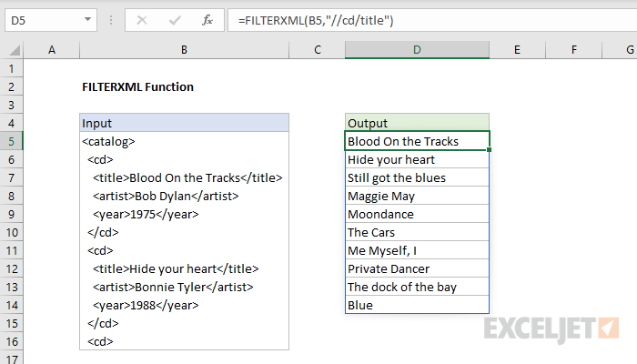The image size is (637, 364).
Task: Select row 7 header
Action: point(11,178)
